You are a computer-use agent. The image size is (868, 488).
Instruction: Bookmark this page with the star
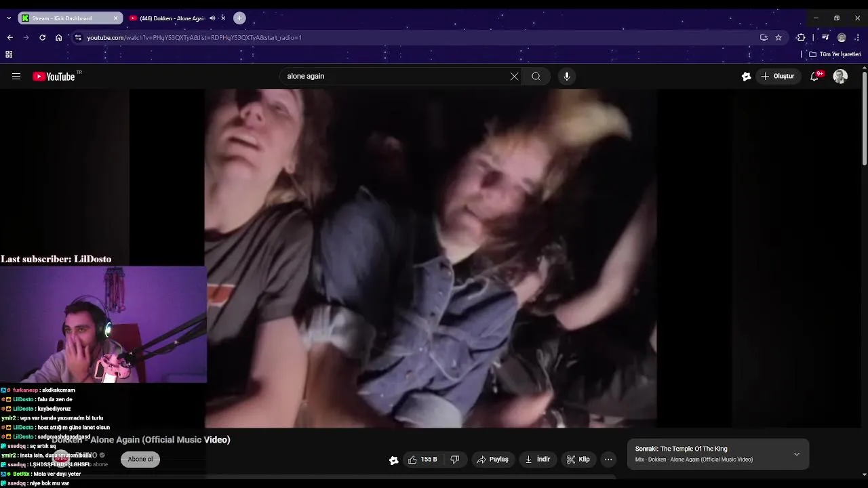tap(778, 37)
